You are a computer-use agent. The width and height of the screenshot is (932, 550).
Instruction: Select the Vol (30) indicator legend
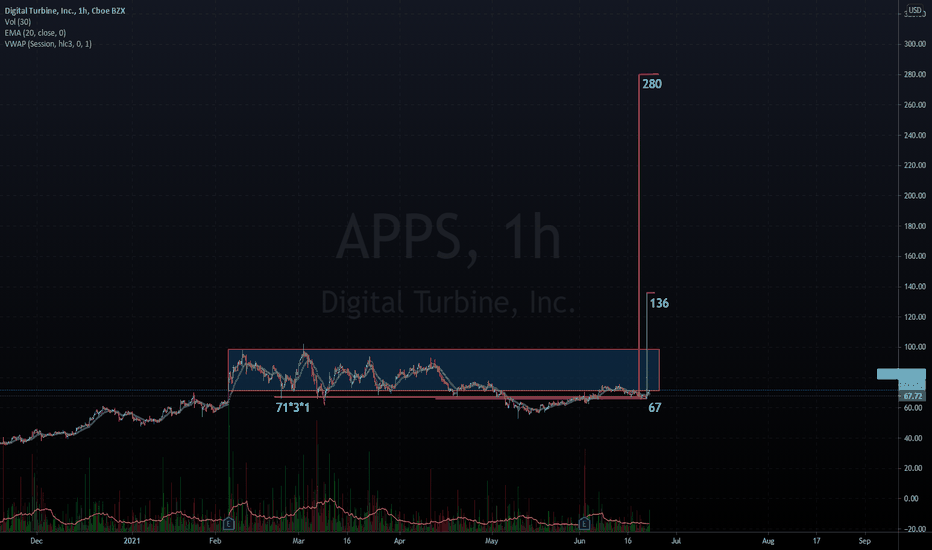coord(18,22)
